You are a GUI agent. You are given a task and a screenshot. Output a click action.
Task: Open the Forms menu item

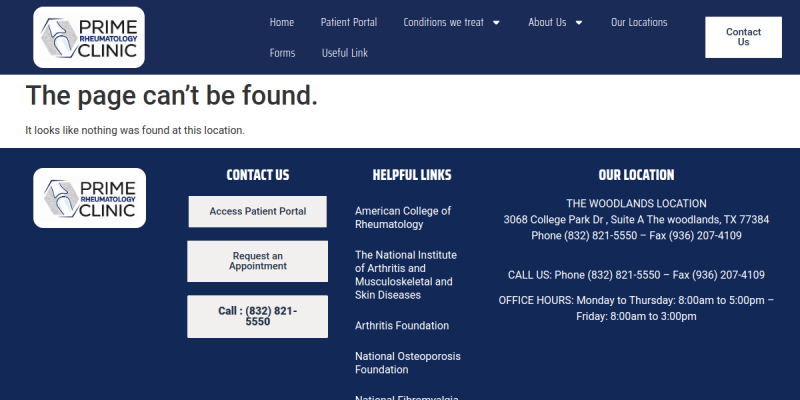[x=282, y=53]
